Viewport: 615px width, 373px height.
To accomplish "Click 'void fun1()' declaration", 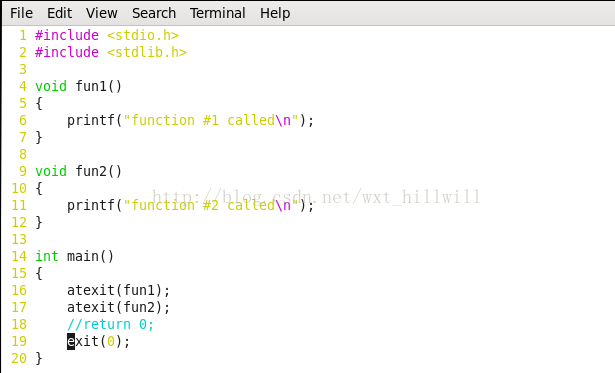I will (78, 86).
